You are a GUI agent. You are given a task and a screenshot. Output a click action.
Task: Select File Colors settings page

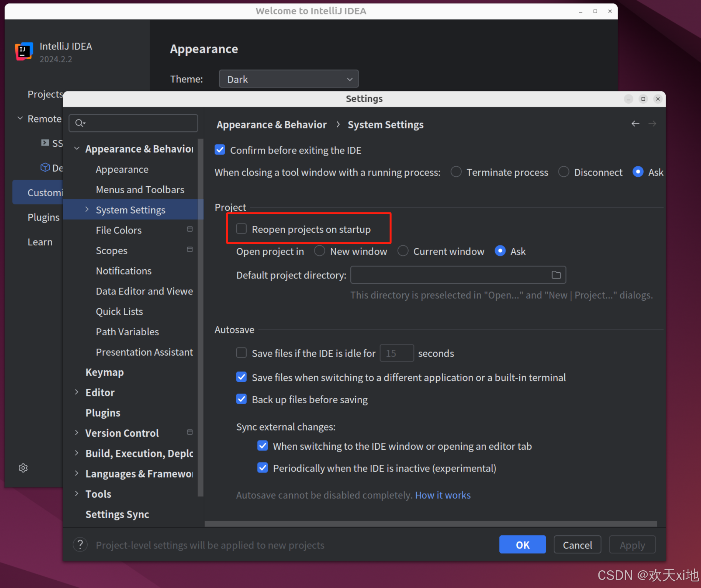click(x=119, y=230)
